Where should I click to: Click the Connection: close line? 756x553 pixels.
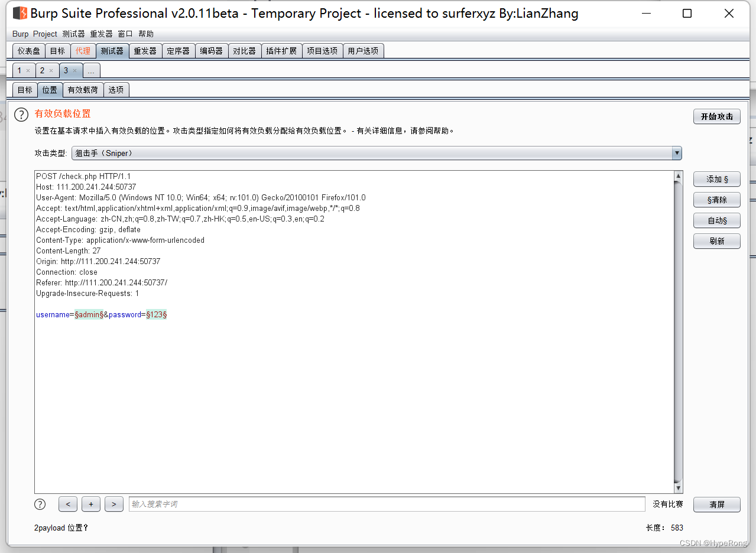pos(67,272)
